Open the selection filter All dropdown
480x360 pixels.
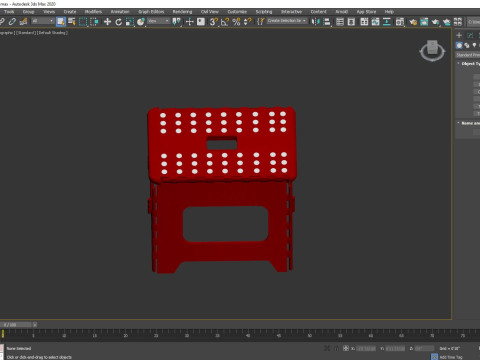coord(42,21)
